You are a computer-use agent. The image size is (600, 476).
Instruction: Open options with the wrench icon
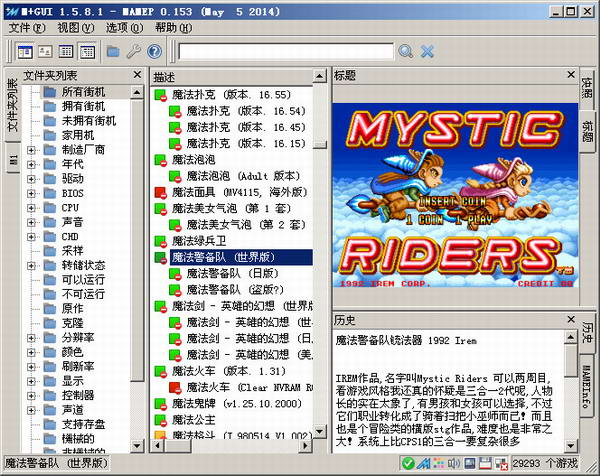134,51
